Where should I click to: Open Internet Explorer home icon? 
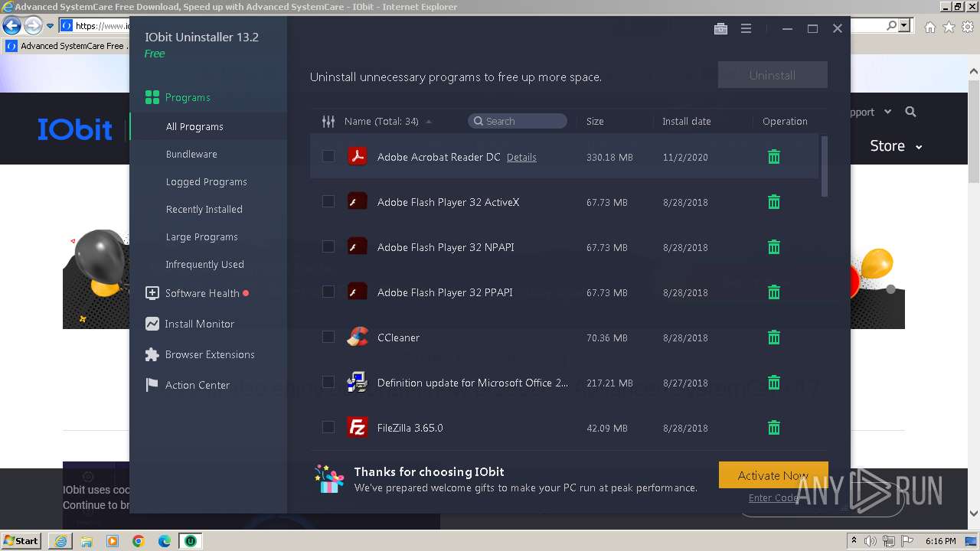point(930,27)
